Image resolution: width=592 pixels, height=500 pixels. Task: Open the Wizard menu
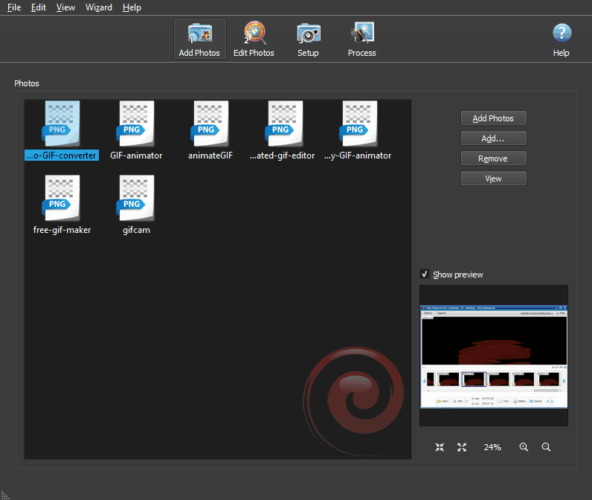99,8
